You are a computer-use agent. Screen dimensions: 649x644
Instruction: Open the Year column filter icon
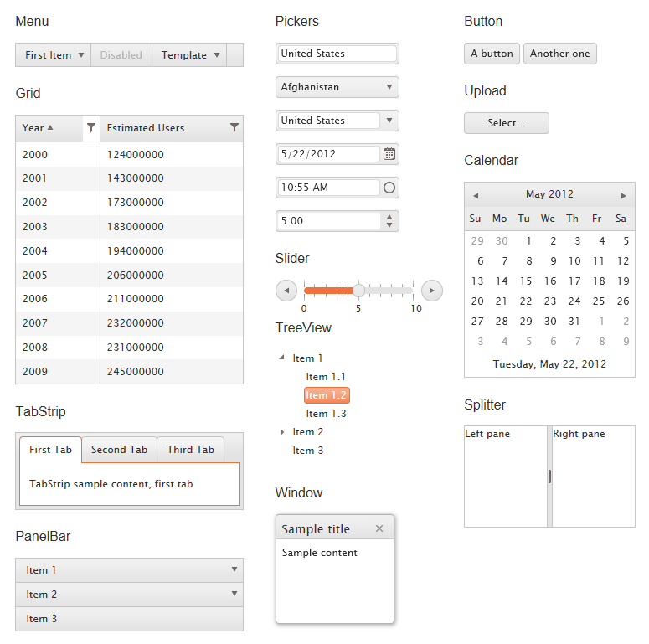coord(91,128)
